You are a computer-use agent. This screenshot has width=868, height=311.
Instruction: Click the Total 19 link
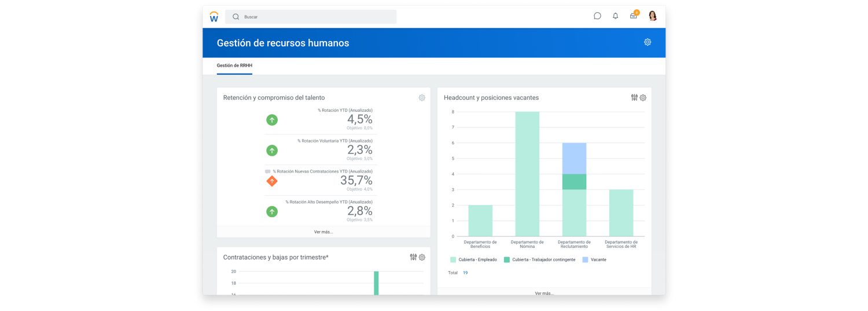465,273
